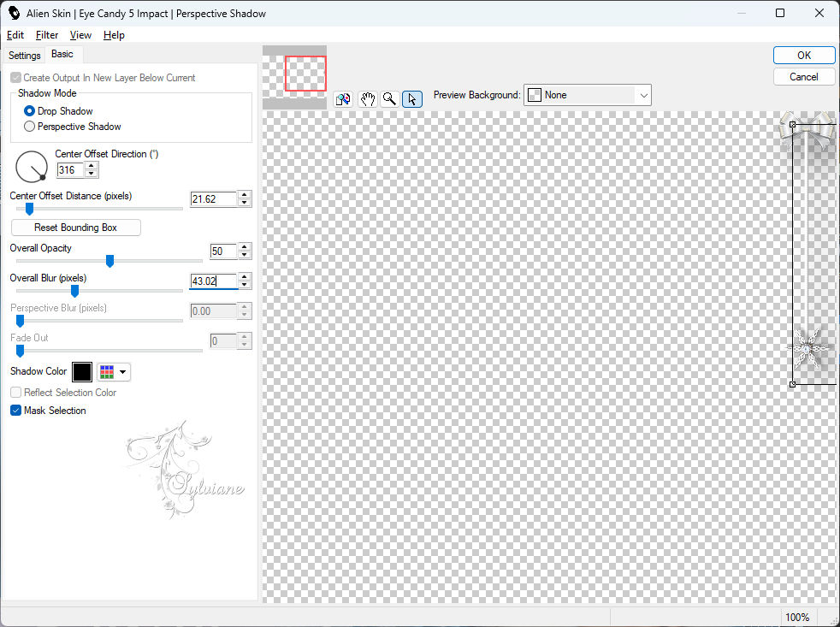Confirm with the OK button

(x=803, y=56)
